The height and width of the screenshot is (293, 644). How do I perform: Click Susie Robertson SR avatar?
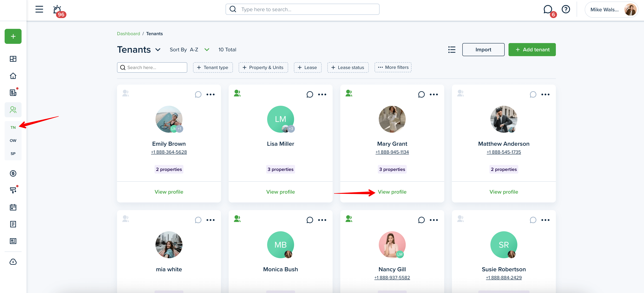pyautogui.click(x=503, y=245)
